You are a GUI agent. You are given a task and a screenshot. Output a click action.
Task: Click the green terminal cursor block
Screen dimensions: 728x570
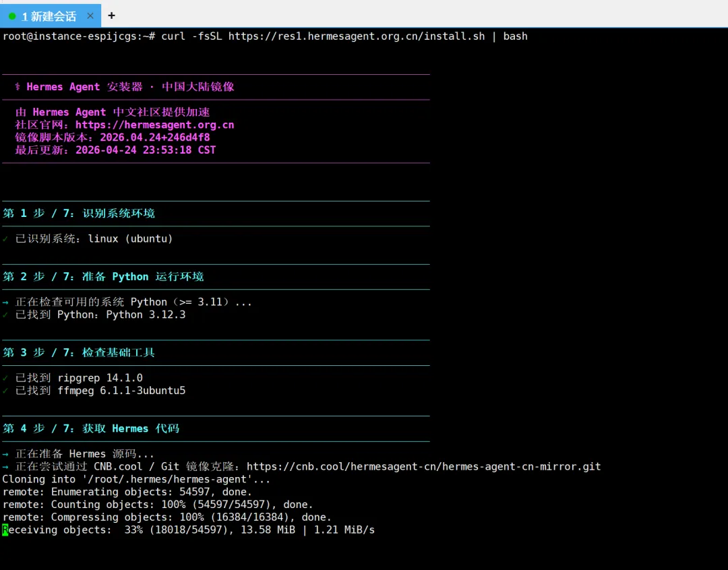click(5, 530)
